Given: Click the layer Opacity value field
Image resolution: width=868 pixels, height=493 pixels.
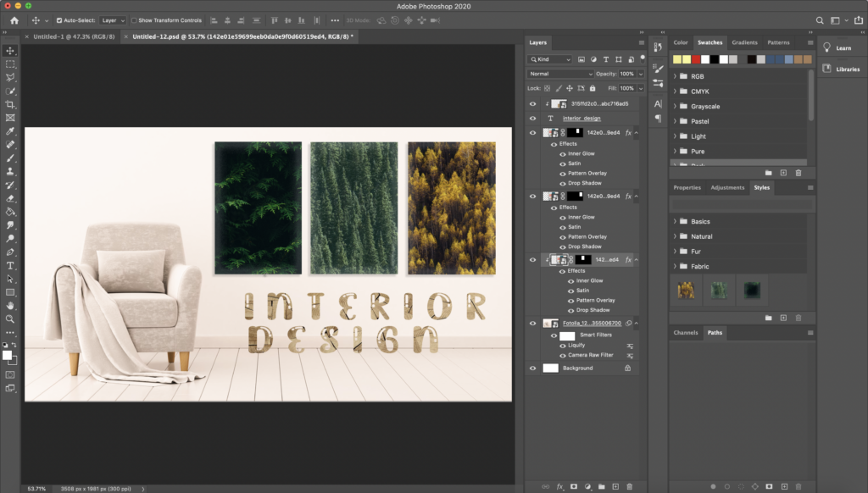Looking at the screenshot, I should [x=627, y=74].
